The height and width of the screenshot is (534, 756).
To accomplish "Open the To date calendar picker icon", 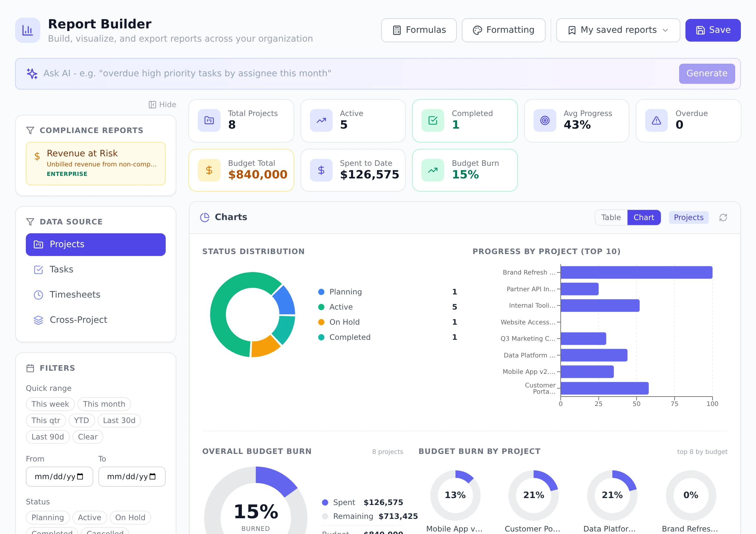I will click(152, 477).
